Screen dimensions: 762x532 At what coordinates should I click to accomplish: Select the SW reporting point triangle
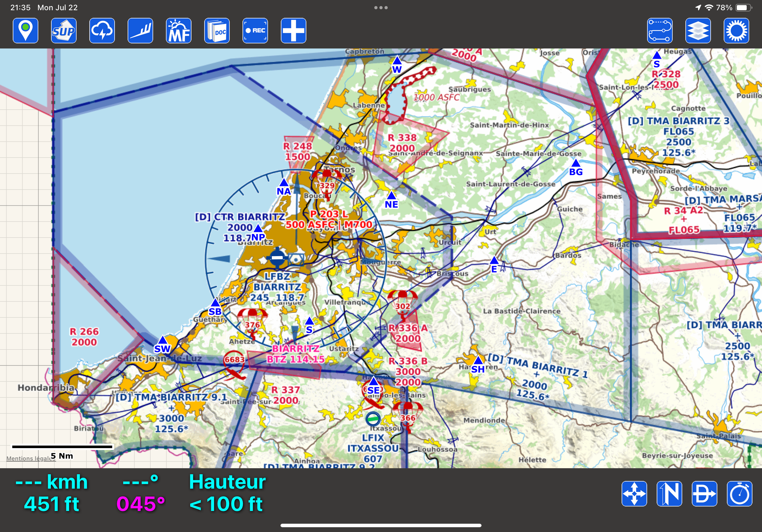(x=163, y=340)
